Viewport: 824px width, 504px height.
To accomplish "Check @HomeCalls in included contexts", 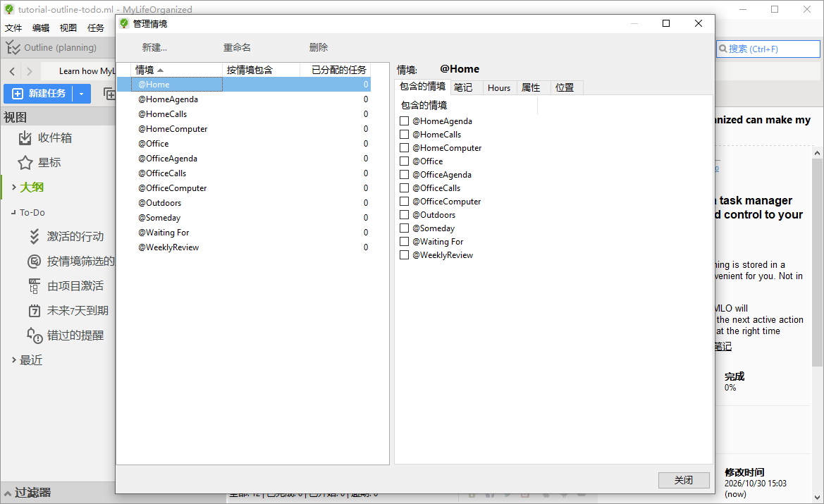I will (x=404, y=135).
